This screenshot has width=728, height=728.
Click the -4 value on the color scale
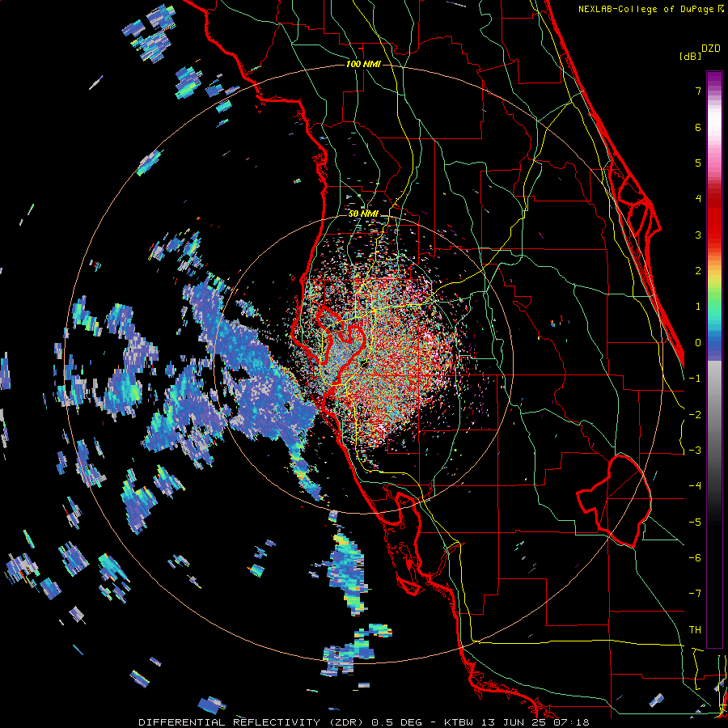pyautogui.click(x=695, y=486)
